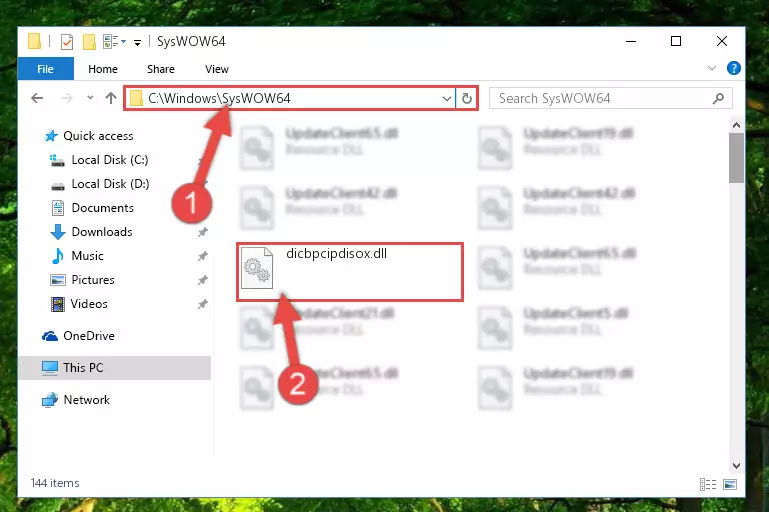This screenshot has width=769, height=512.
Task: Go back using the back arrow
Action: point(37,98)
